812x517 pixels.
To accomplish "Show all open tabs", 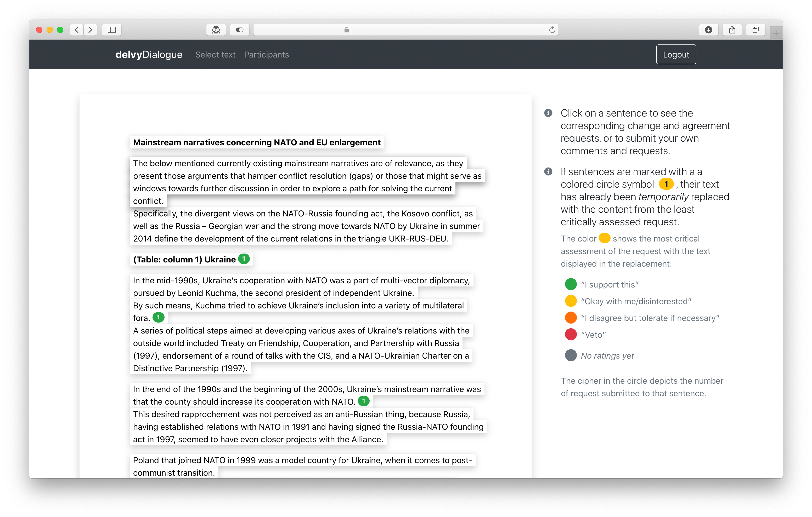I will point(755,30).
